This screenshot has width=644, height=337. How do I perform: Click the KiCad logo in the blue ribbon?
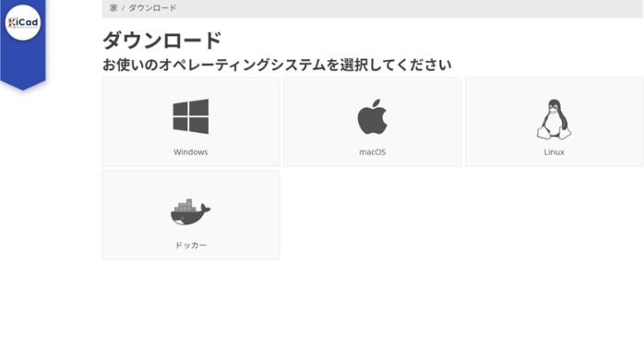click(x=23, y=22)
